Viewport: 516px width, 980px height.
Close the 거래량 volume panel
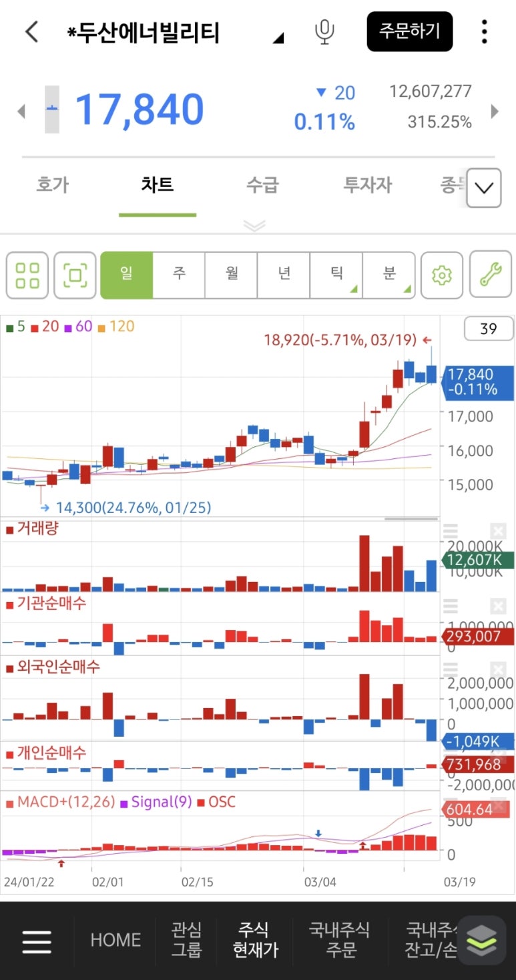pos(499,532)
